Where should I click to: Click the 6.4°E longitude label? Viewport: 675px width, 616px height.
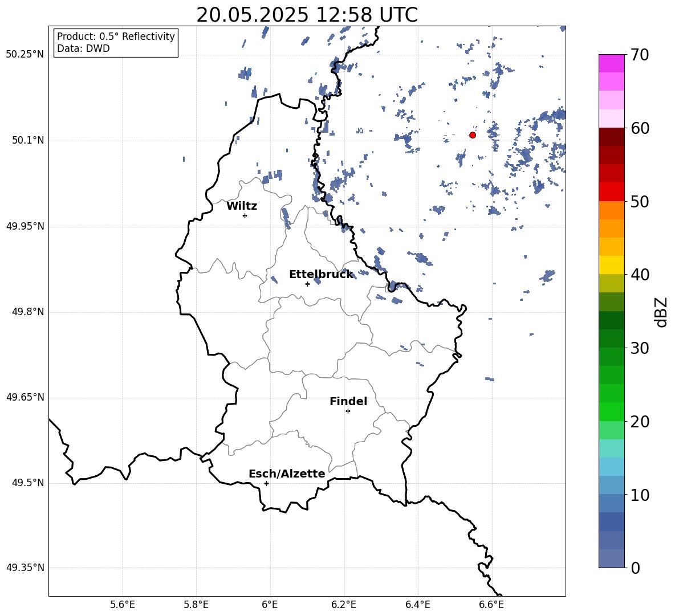coord(417,605)
